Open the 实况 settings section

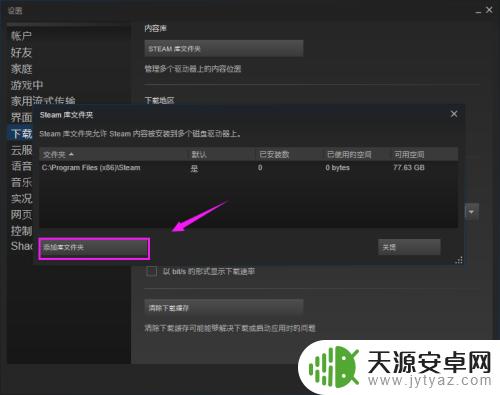[21, 199]
